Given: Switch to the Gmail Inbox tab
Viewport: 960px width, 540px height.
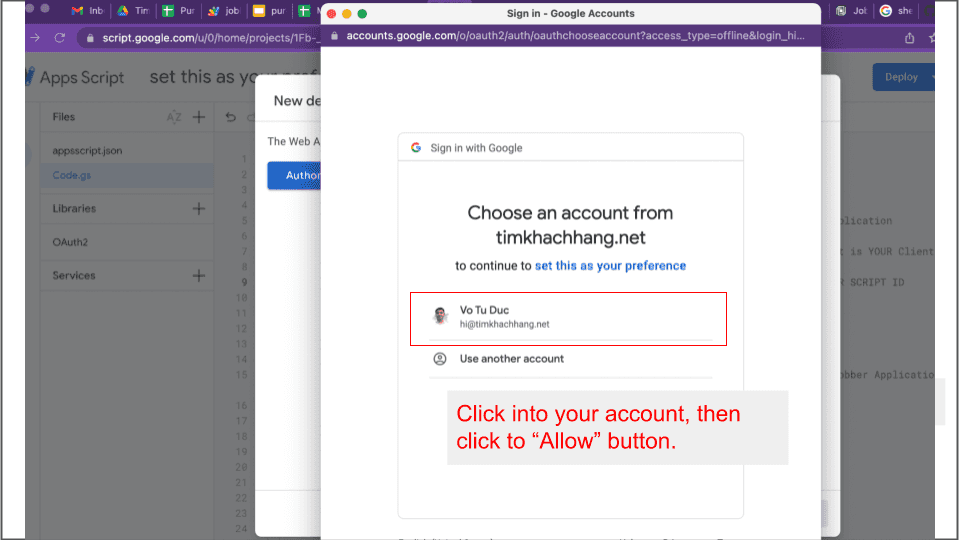Looking at the screenshot, I should 86,11.
